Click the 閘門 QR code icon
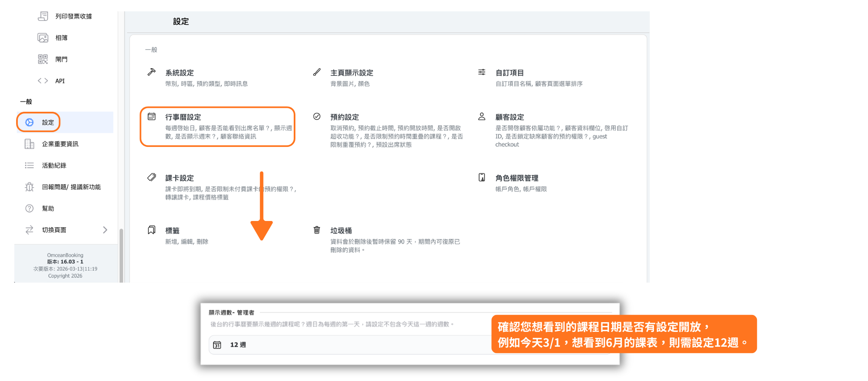The image size is (868, 381). [x=43, y=59]
